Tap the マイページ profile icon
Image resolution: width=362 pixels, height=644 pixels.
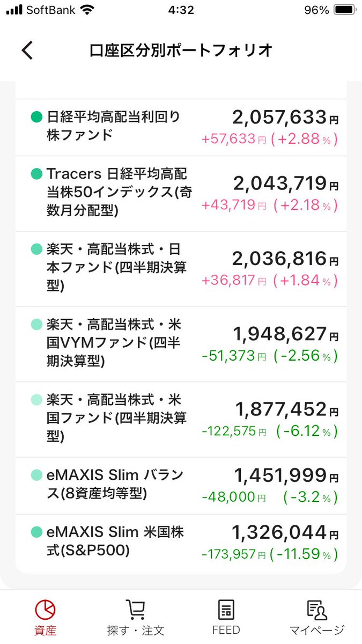point(316,610)
